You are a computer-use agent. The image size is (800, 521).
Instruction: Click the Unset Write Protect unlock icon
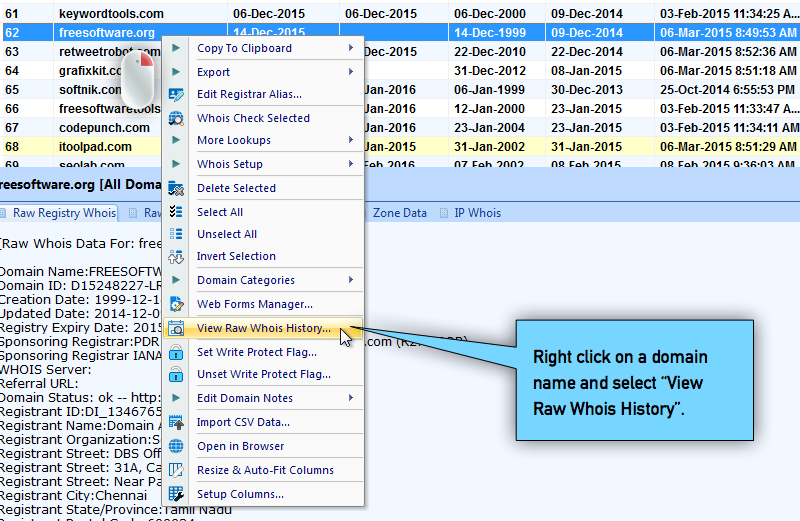point(176,374)
